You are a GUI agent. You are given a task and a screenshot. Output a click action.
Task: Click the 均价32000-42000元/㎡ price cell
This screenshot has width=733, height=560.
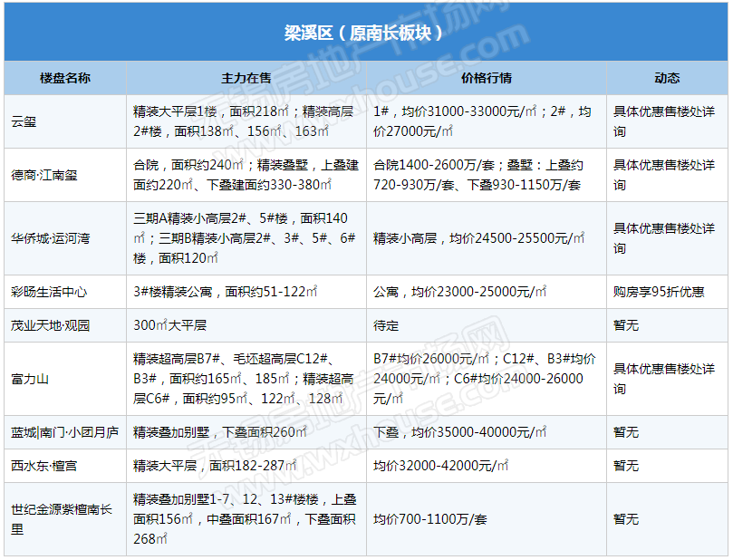441,466
